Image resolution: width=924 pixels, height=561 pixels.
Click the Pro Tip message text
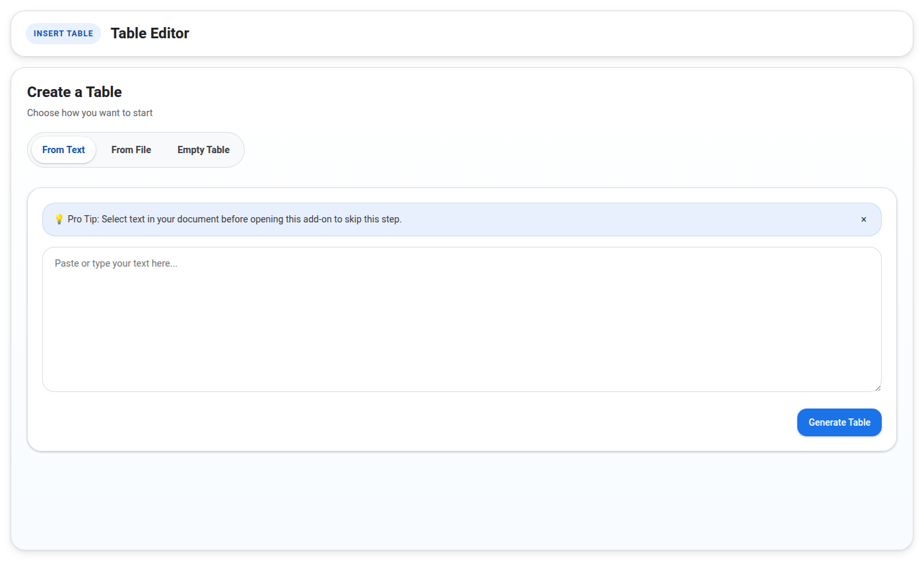coord(234,219)
